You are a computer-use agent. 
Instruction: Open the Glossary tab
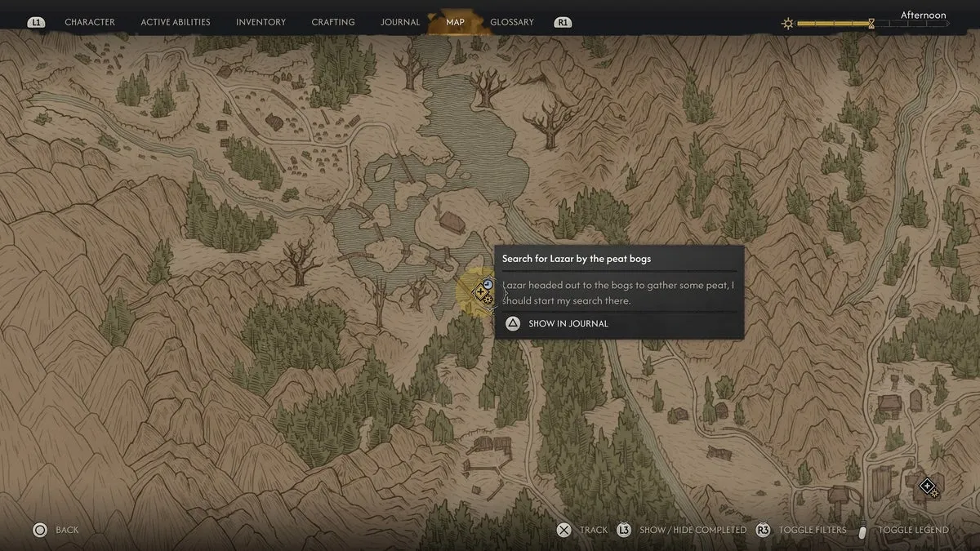[x=512, y=22]
